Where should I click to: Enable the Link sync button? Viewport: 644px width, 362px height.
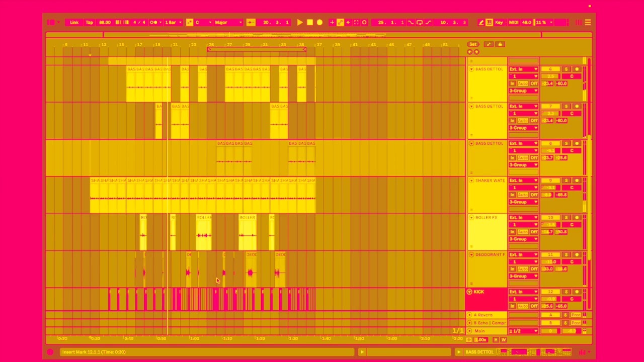tap(74, 22)
